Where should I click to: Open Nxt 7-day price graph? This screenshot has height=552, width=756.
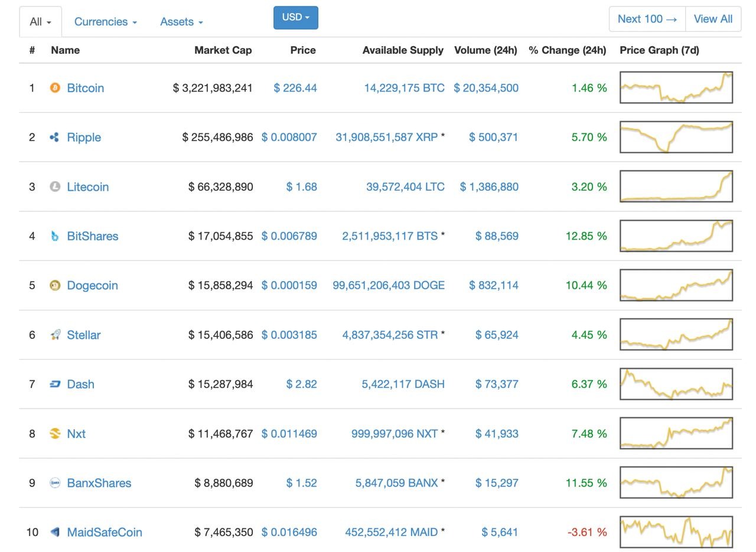click(x=676, y=433)
